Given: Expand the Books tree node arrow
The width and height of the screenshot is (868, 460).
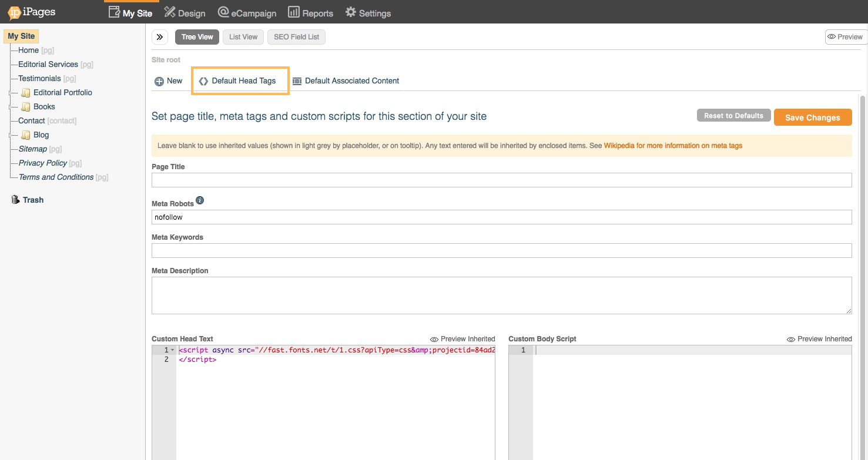Looking at the screenshot, I should coord(11,107).
